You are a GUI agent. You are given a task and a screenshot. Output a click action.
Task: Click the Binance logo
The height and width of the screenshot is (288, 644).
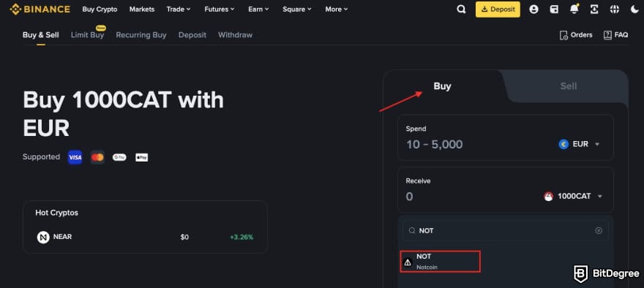coord(40,9)
